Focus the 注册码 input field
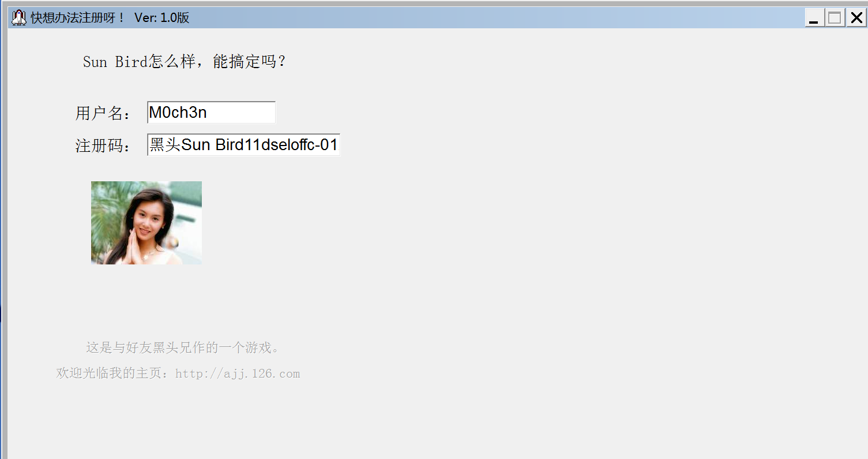868x459 pixels. pos(243,145)
